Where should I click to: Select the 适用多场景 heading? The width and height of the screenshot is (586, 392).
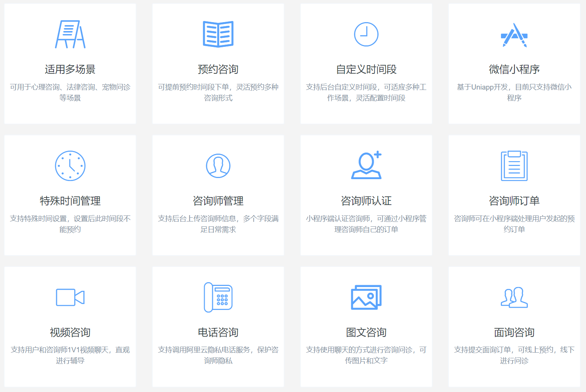70,69
